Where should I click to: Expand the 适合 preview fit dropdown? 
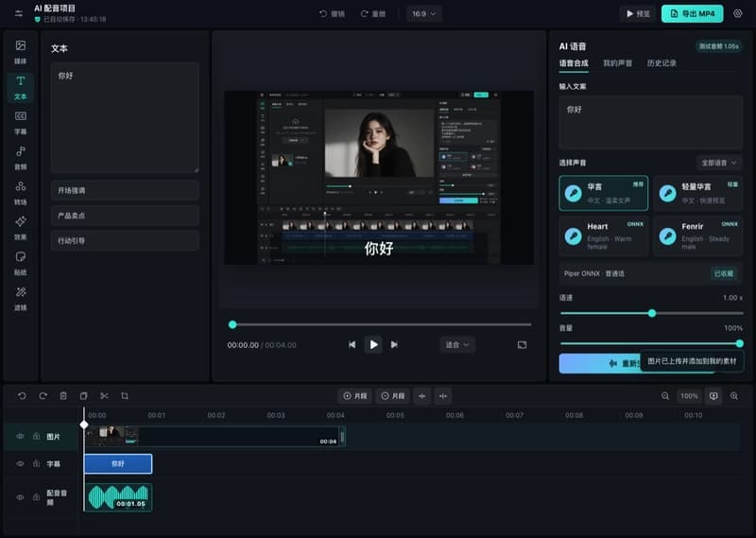tap(457, 344)
